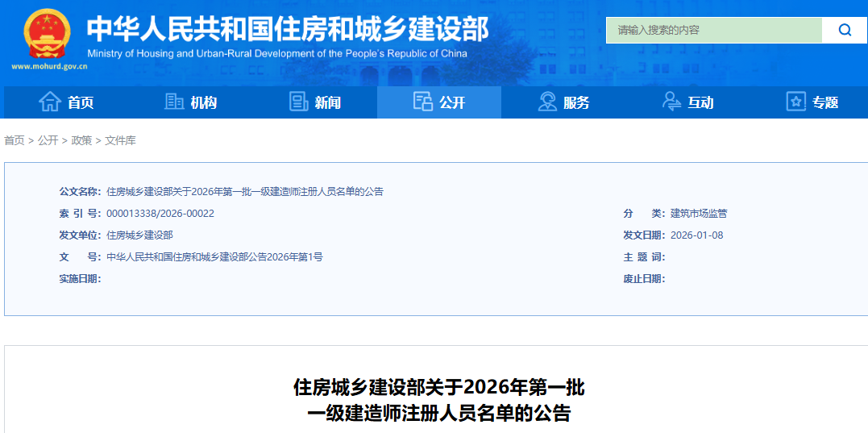
Task: Click the building icon beside 机构
Action: tap(174, 102)
